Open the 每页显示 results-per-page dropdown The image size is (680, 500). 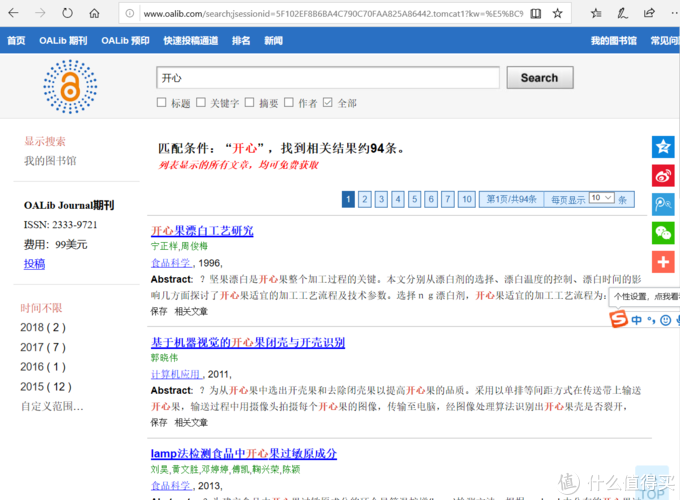click(x=601, y=198)
